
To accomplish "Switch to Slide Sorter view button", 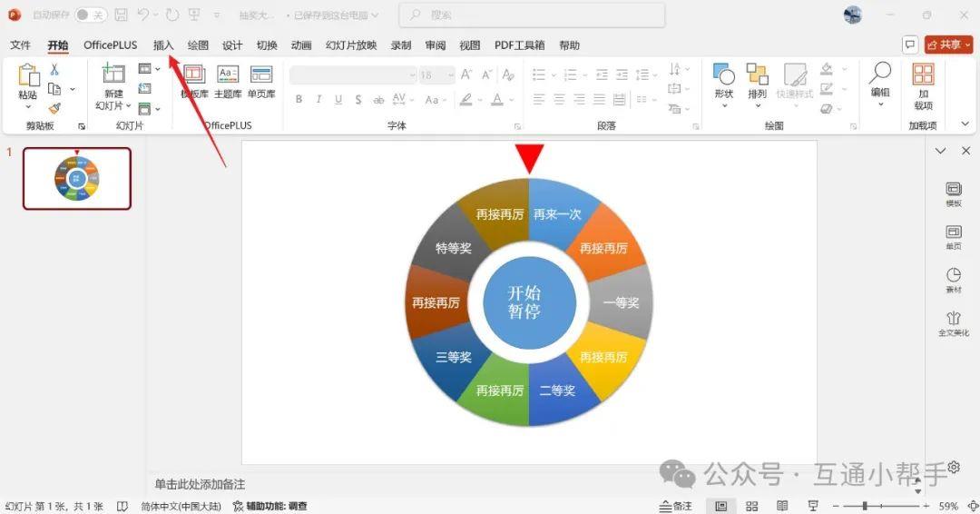I will tap(752, 506).
